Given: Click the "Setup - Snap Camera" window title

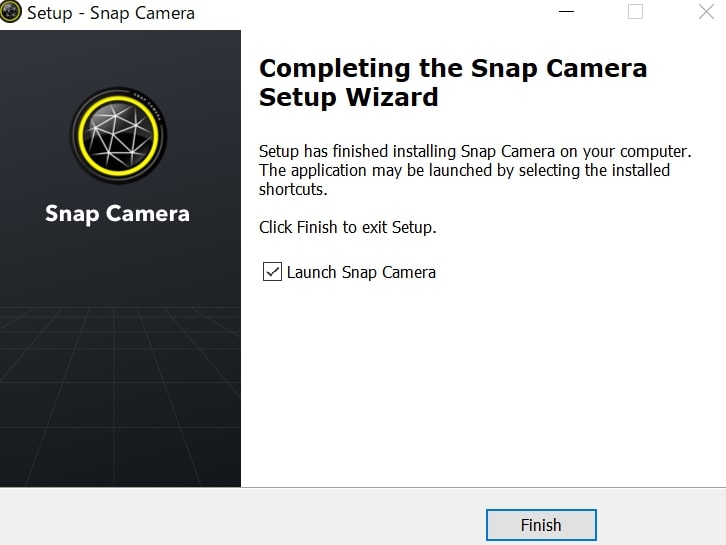Looking at the screenshot, I should coord(111,13).
